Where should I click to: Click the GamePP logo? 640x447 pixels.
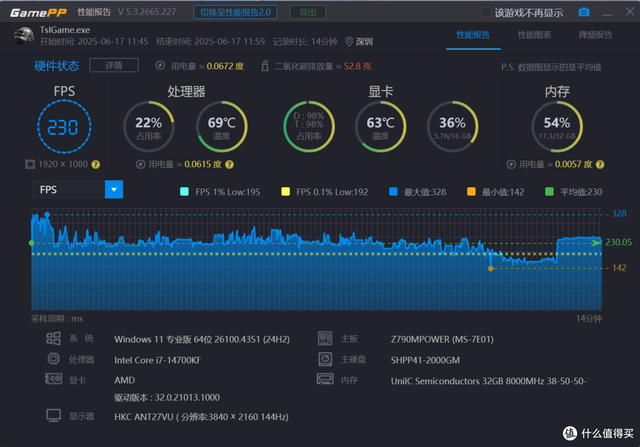pyautogui.click(x=38, y=13)
